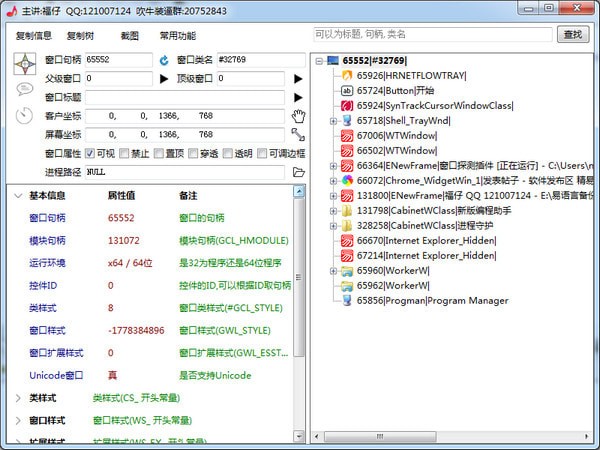600x450 pixels.
Task: Click the app music note title icon
Action: click(x=12, y=11)
